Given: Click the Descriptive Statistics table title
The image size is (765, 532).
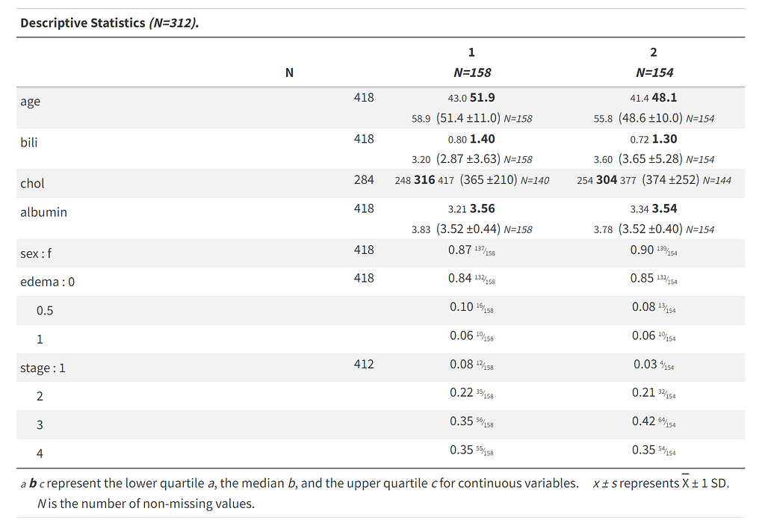Looking at the screenshot, I should 109,22.
